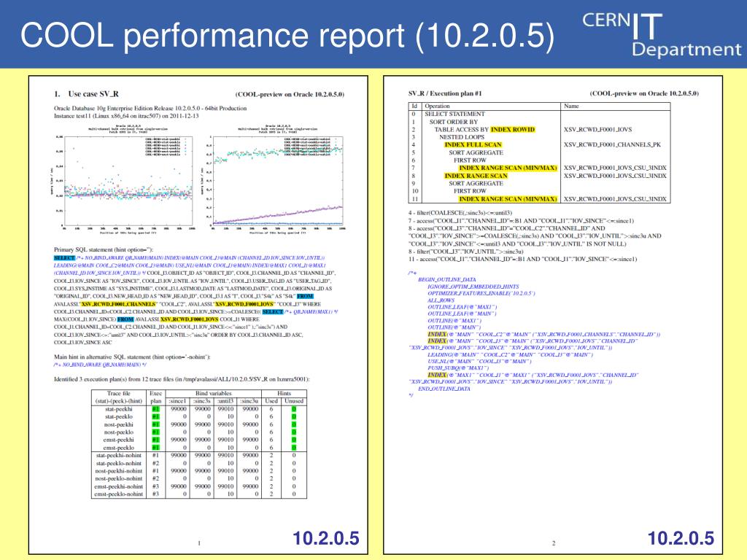
Task: Click 'SORT ORDER BY' in the execution plan
Action: click(x=454, y=122)
